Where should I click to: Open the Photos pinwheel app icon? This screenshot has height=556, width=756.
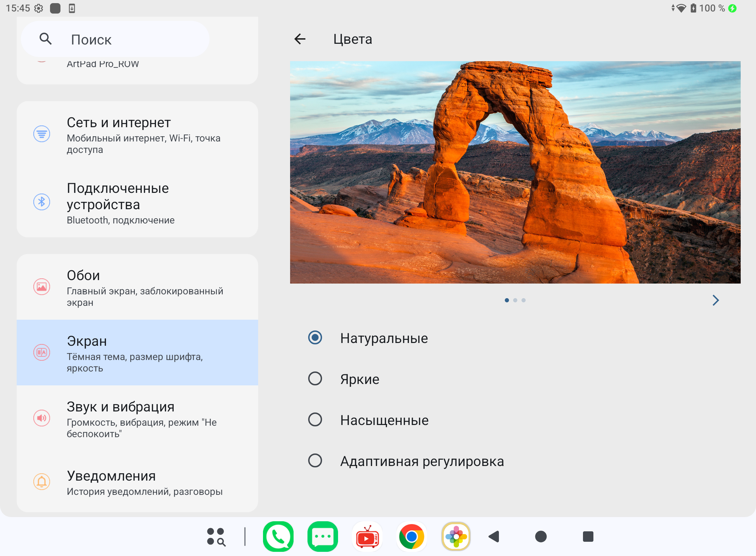pyautogui.click(x=456, y=536)
